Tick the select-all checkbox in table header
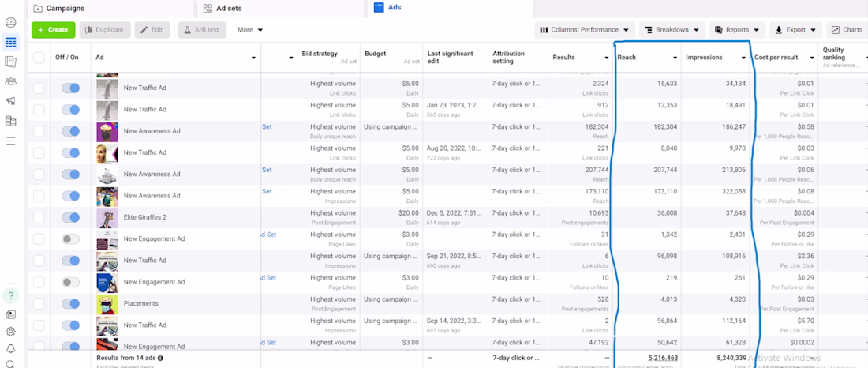The image size is (868, 368). tap(39, 58)
